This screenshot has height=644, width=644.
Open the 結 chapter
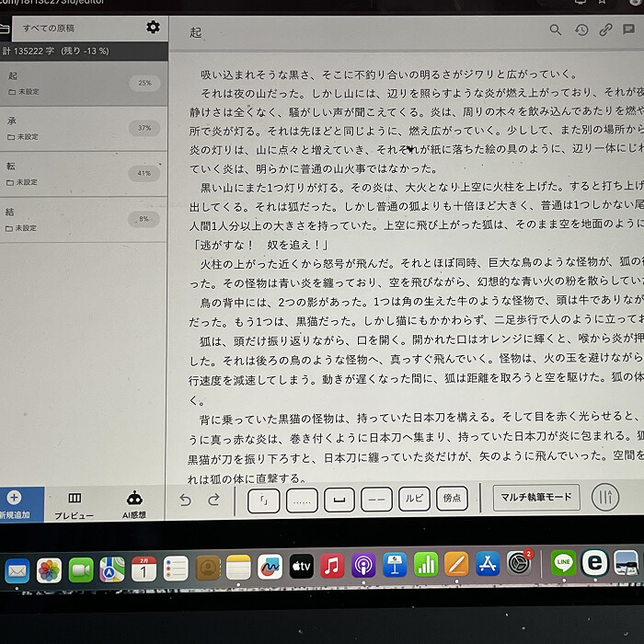pos(83,219)
